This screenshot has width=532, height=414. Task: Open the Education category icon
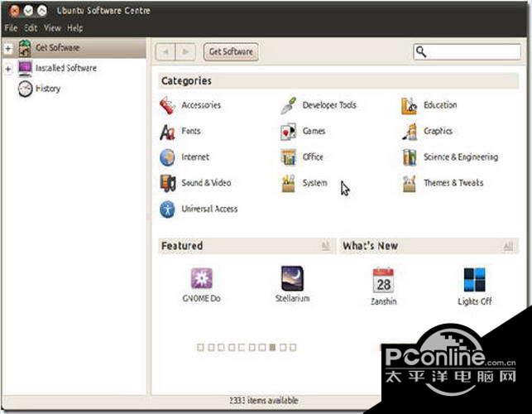(x=409, y=105)
